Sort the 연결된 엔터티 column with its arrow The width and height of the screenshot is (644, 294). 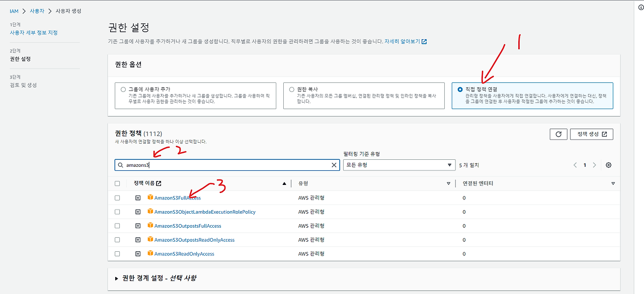pyautogui.click(x=613, y=183)
